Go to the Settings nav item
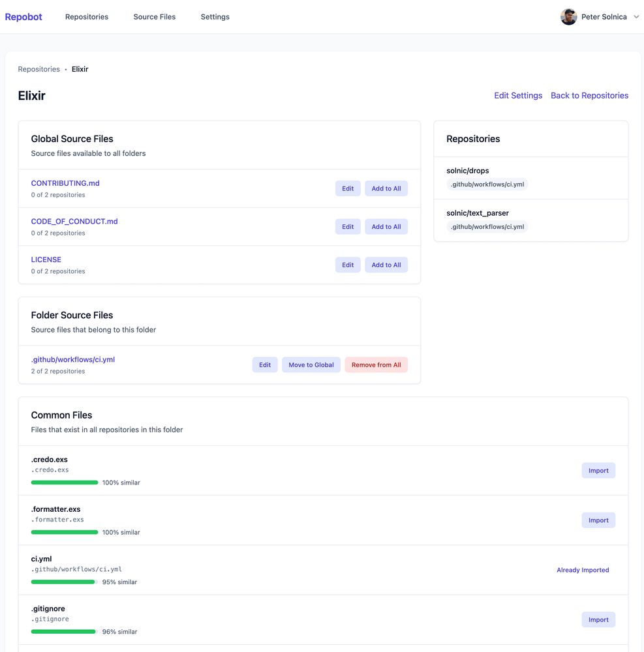The height and width of the screenshot is (652, 644). (215, 17)
